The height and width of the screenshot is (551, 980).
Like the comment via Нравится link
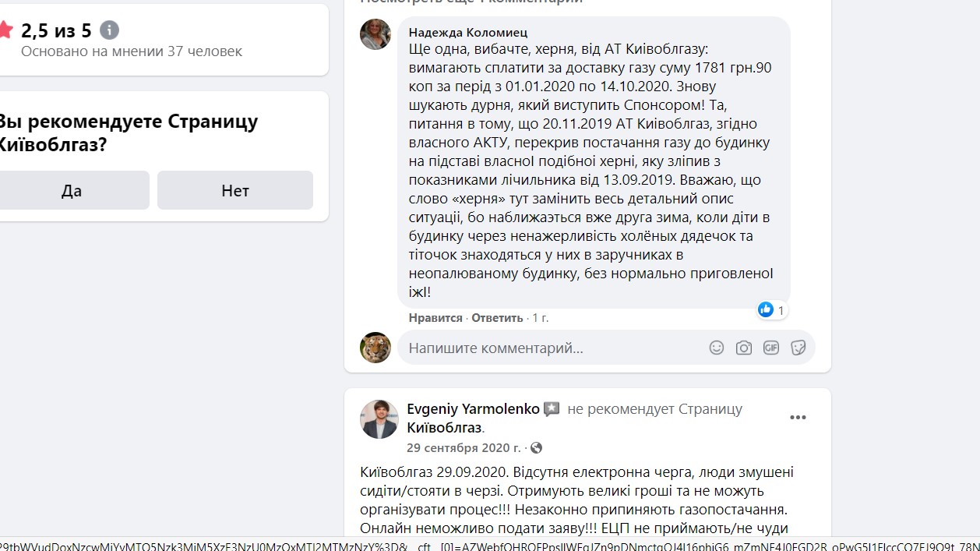[x=435, y=318]
